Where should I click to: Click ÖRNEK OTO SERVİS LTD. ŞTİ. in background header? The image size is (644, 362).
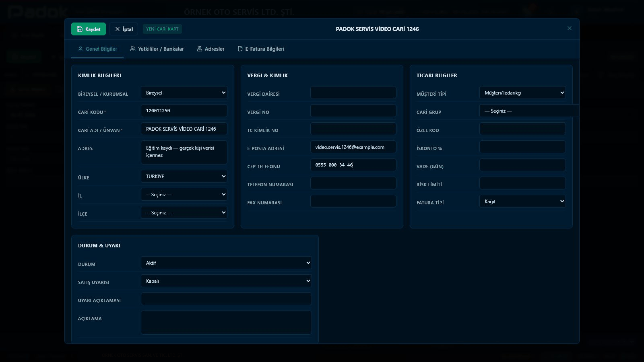(239, 12)
